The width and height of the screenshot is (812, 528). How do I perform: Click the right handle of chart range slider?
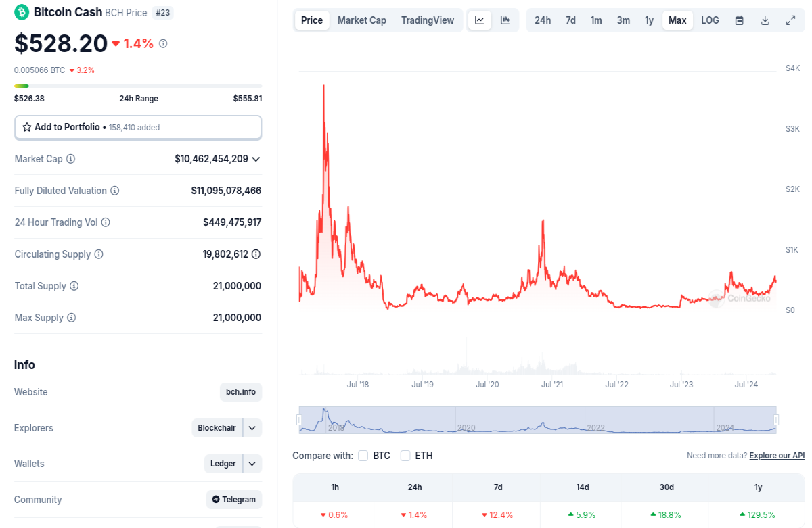click(777, 420)
